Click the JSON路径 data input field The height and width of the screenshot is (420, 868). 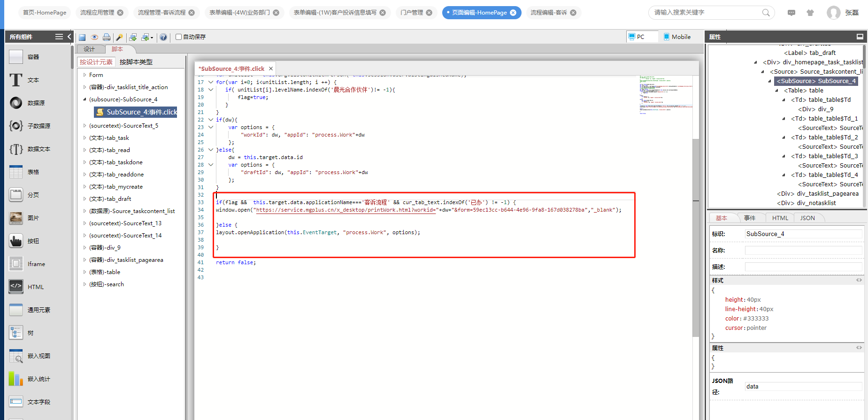(804, 387)
